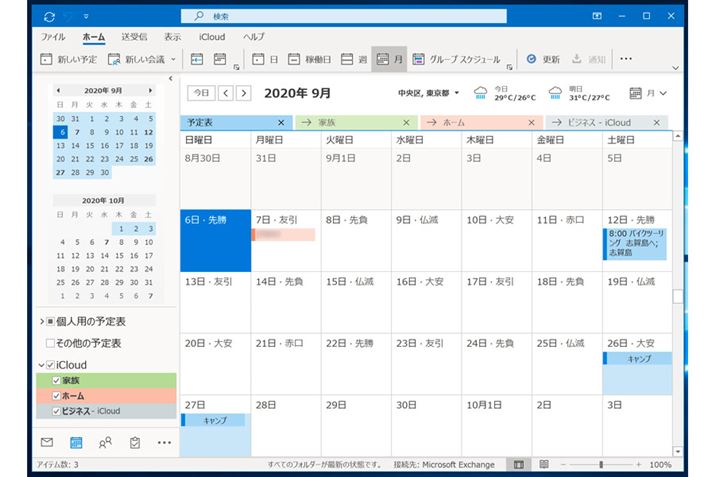Create new appointment with 新しい予定
Screen dimensions: 715x477
(x=68, y=59)
